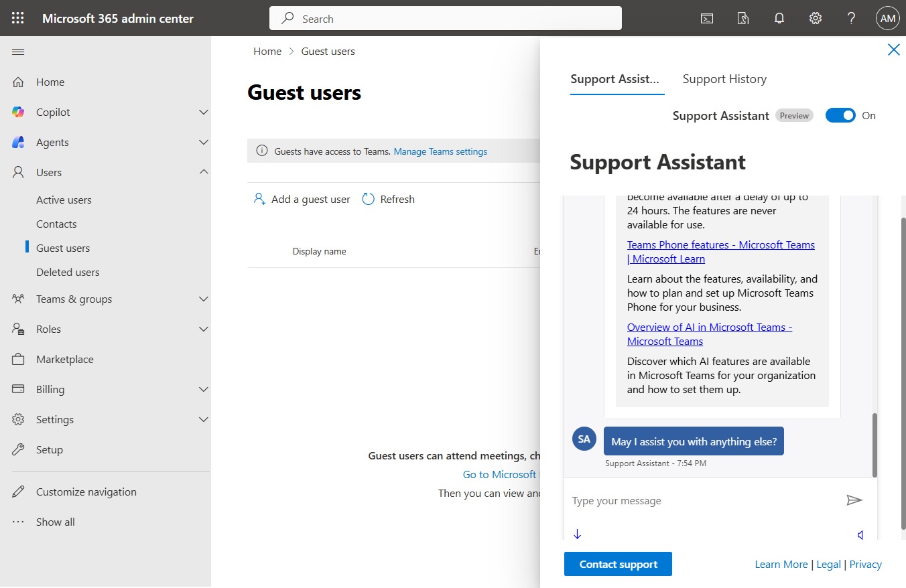Click the Show all ellipsis icon
906x588 pixels.
coord(18,522)
